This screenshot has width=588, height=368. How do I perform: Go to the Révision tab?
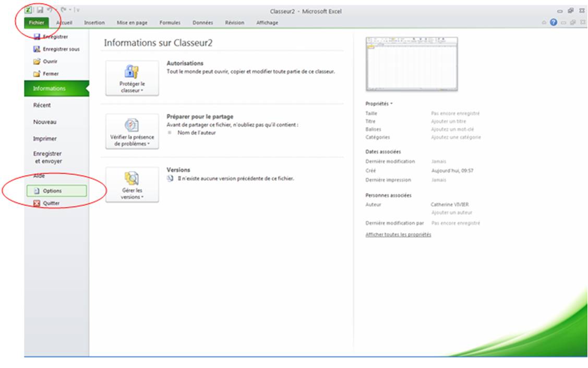(234, 22)
